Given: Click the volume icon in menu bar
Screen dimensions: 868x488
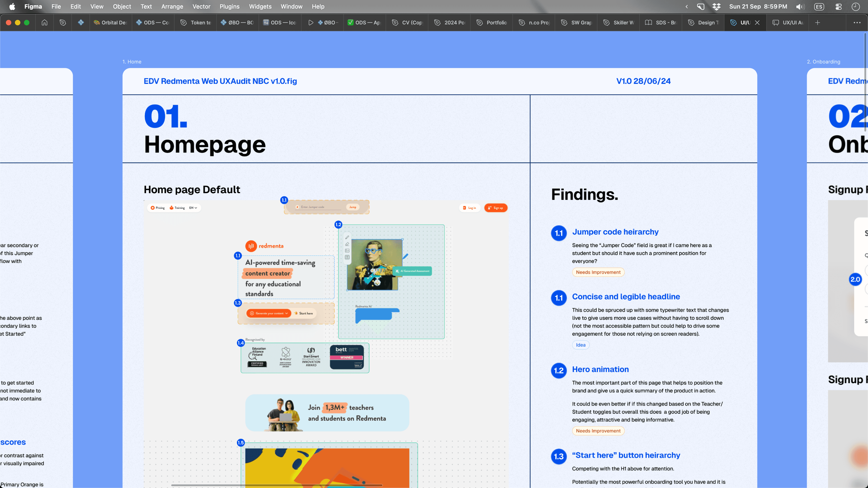Looking at the screenshot, I should [x=800, y=6].
